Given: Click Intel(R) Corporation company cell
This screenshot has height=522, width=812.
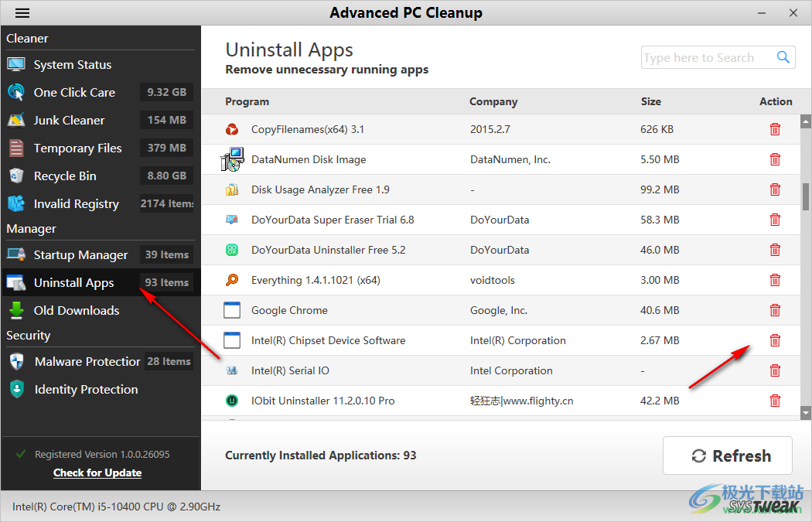Looking at the screenshot, I should coord(518,341).
